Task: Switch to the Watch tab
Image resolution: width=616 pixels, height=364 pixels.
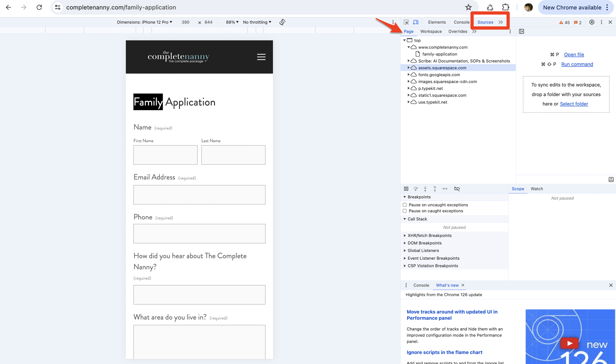Action: coord(537,189)
